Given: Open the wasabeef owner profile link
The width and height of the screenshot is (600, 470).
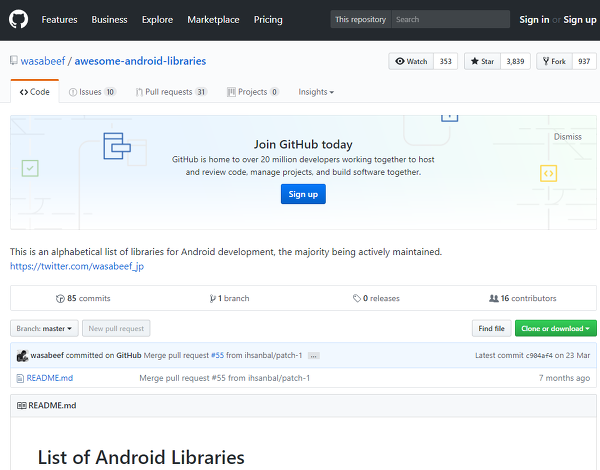Looking at the screenshot, I should coord(43,61).
